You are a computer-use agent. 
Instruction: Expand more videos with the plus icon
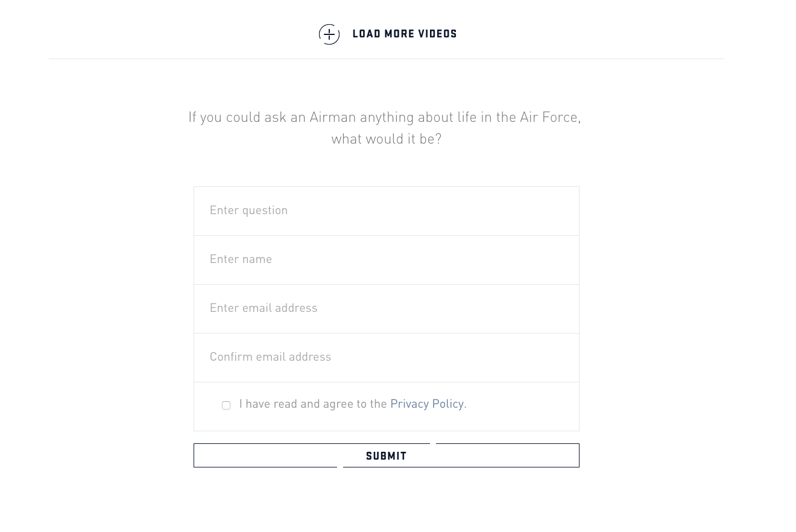coord(329,34)
